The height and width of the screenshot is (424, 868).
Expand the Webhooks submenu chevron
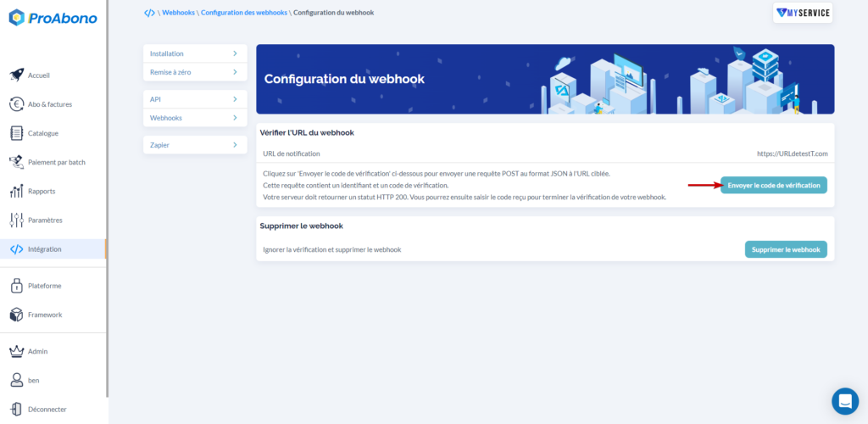[236, 118]
